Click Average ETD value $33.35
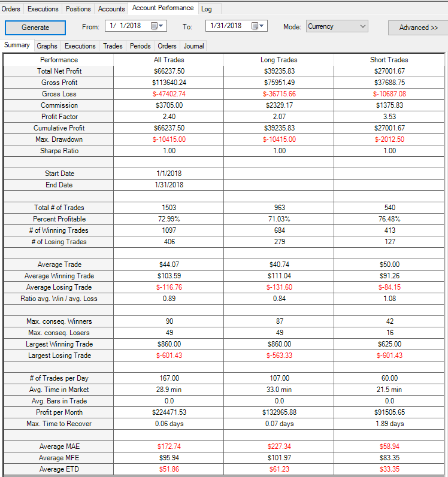Viewport: 448px width, 477px height. pos(389,469)
